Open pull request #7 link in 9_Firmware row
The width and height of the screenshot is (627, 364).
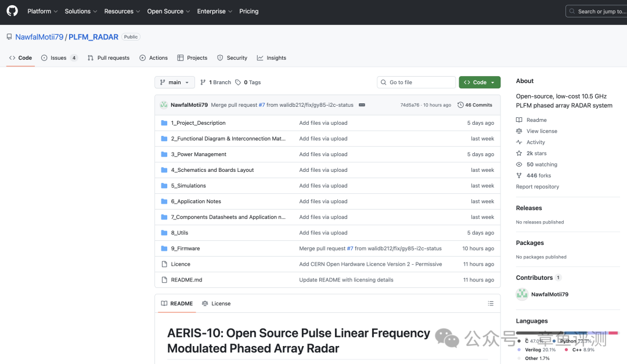click(x=350, y=248)
